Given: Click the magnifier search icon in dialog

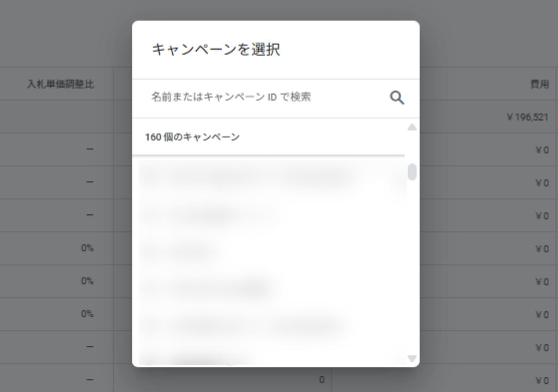Looking at the screenshot, I should (x=397, y=97).
